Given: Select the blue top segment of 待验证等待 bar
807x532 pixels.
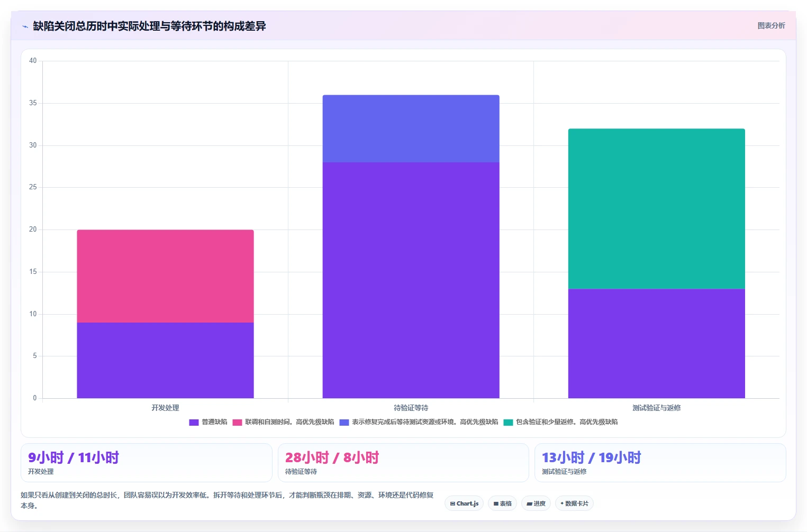Looking at the screenshot, I should point(411,129).
